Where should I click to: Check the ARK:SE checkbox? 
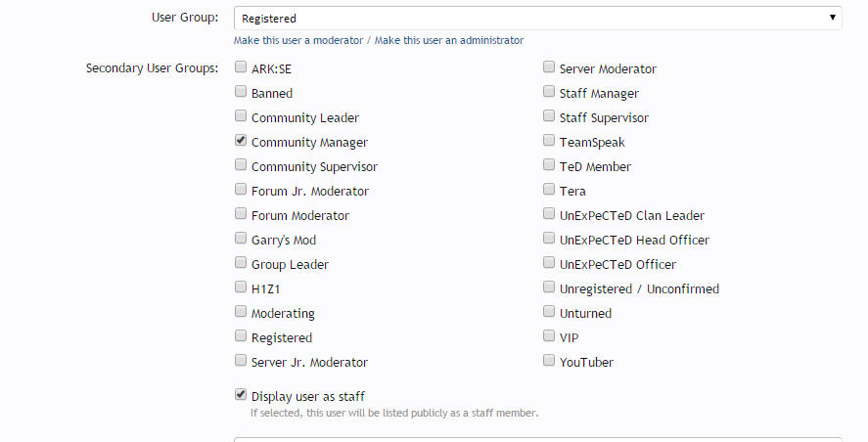tap(241, 68)
